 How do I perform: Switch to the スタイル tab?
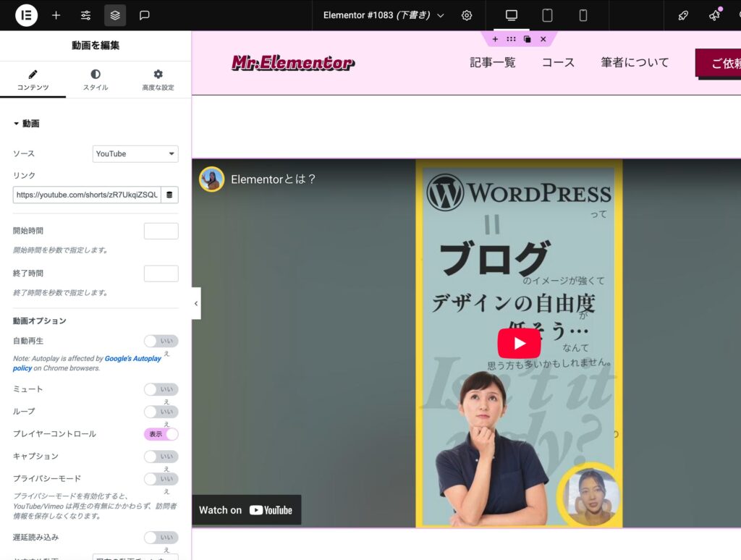tap(96, 80)
